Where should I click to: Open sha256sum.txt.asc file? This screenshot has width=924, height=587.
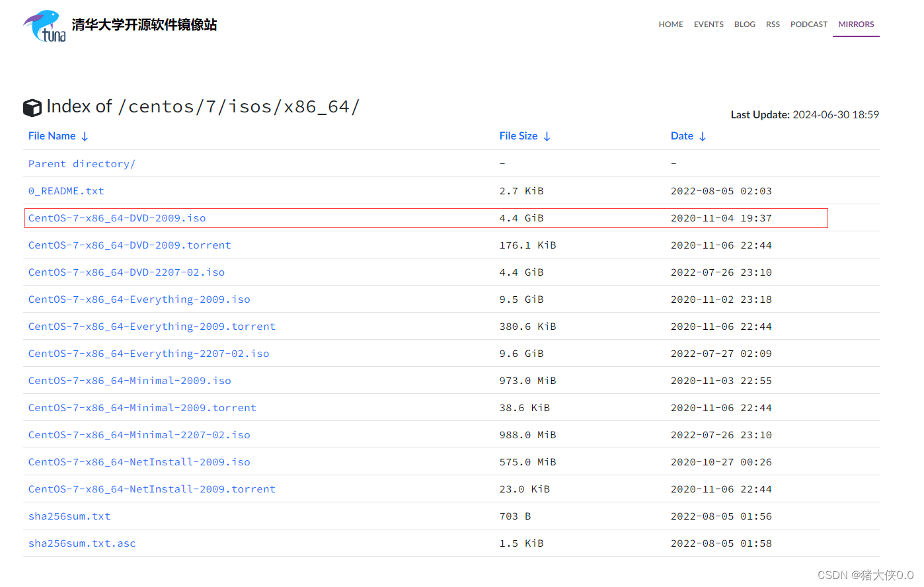pyautogui.click(x=82, y=543)
